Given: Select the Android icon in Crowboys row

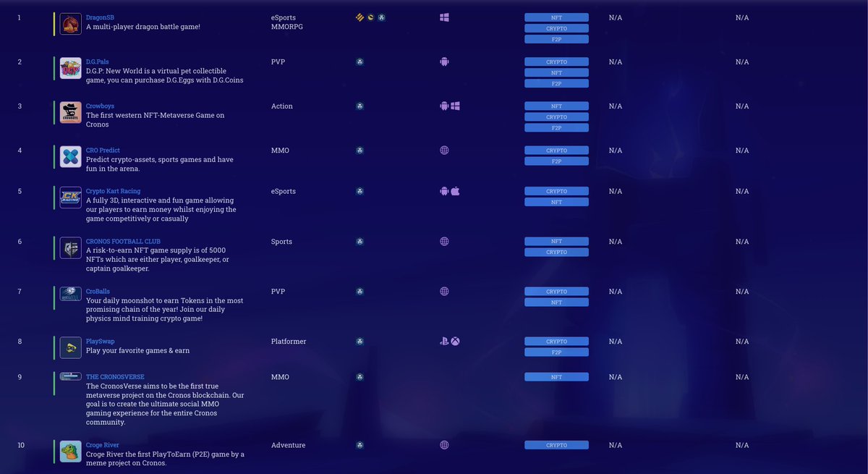Looking at the screenshot, I should click(x=444, y=106).
